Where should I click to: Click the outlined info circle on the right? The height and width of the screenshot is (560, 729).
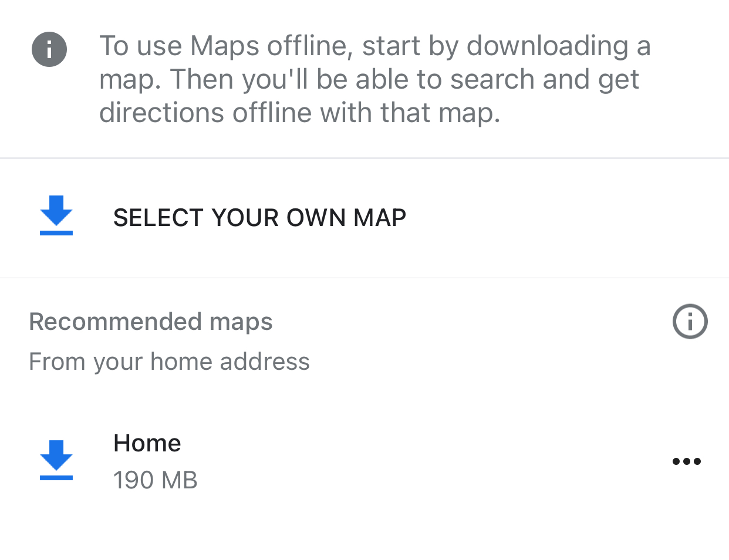690,322
